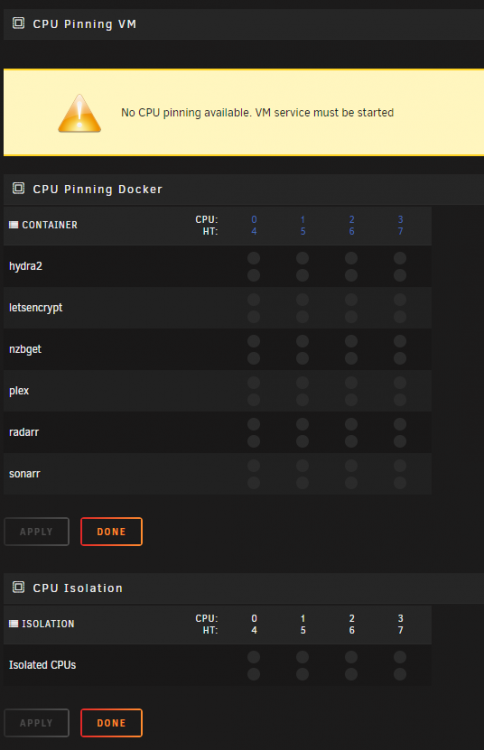Click the icon beside ISOLATION header
Image resolution: width=484 pixels, height=750 pixels.
point(13,624)
